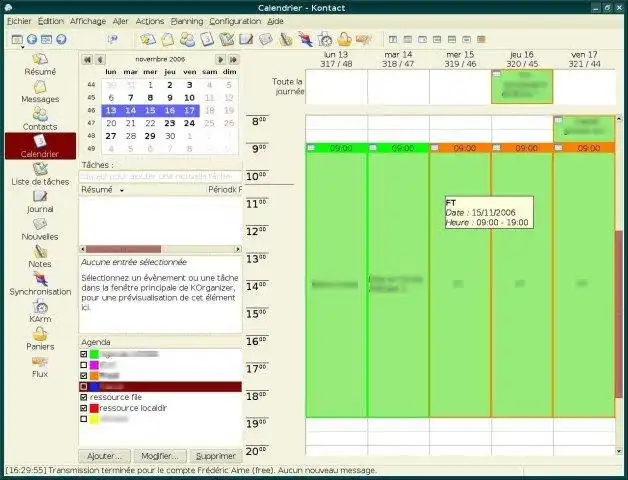
Task: Click the Ajouter... button
Action: pos(104,456)
